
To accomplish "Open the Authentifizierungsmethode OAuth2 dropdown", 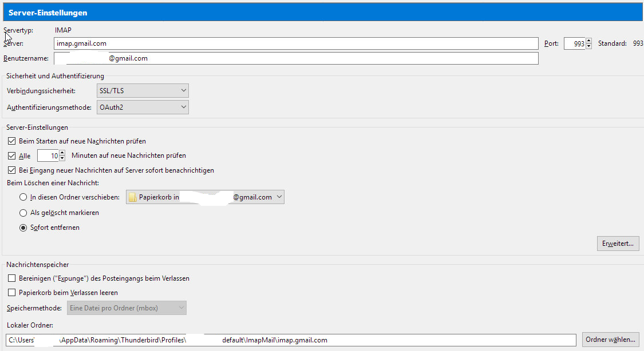I will (x=143, y=107).
